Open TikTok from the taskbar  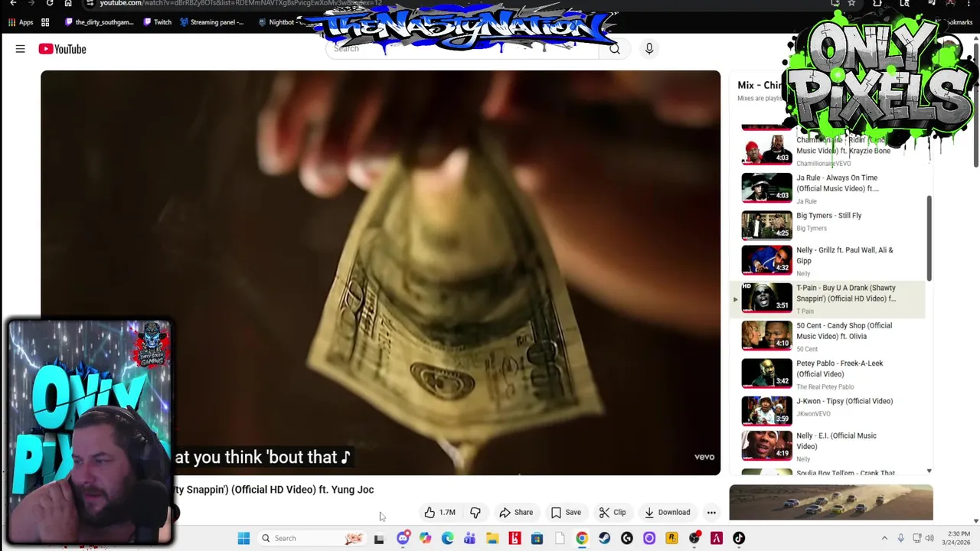click(739, 538)
